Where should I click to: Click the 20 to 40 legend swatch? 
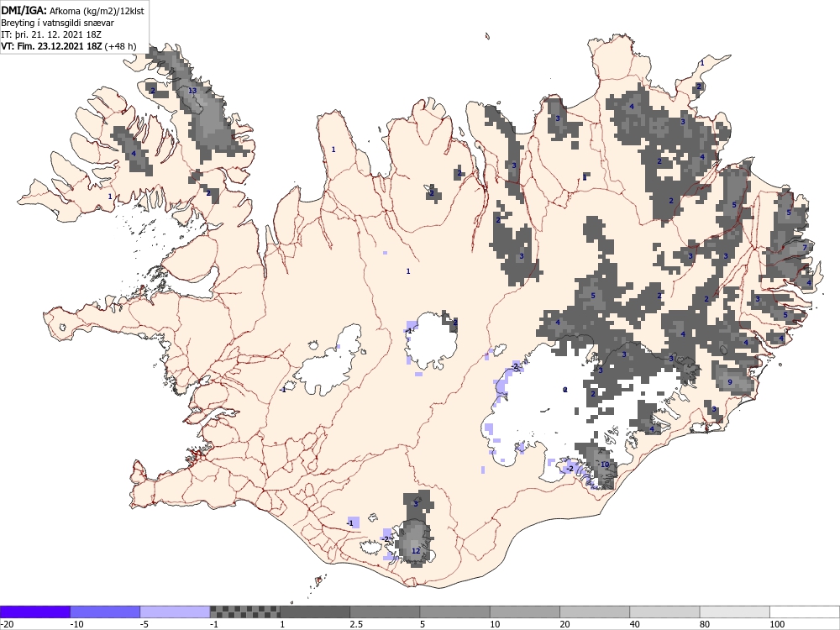[x=595, y=612]
